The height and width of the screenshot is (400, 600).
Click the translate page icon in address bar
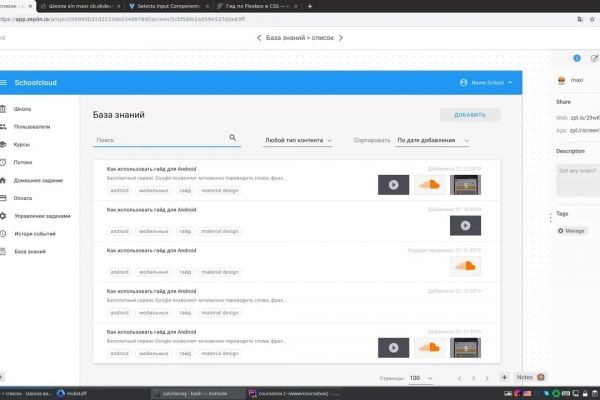[580, 19]
